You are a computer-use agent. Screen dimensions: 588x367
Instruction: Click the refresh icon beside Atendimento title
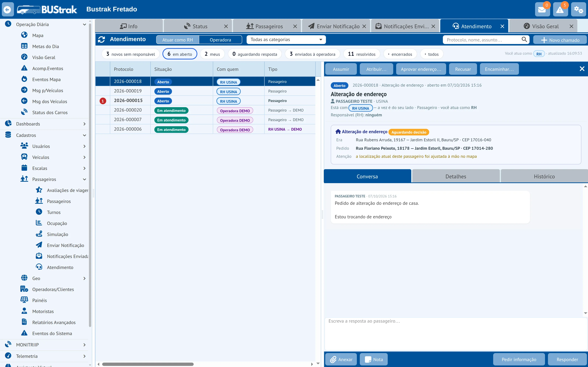101,39
